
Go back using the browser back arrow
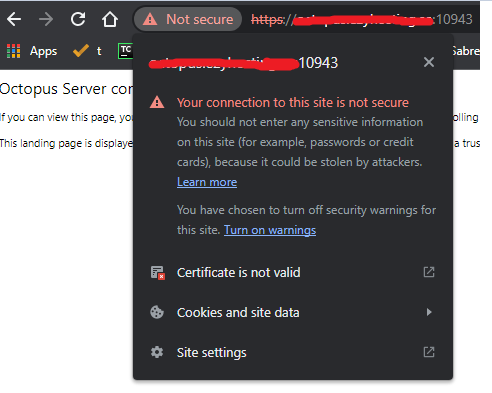tap(14, 19)
